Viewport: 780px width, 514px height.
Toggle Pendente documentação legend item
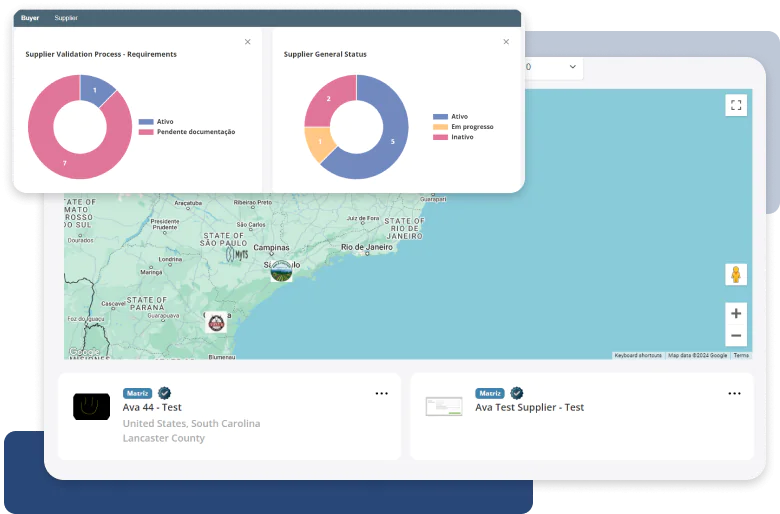(x=187, y=132)
